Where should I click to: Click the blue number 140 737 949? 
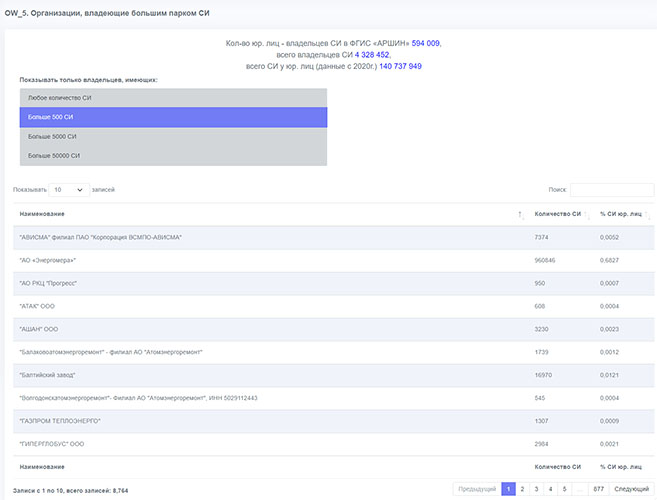(400, 66)
